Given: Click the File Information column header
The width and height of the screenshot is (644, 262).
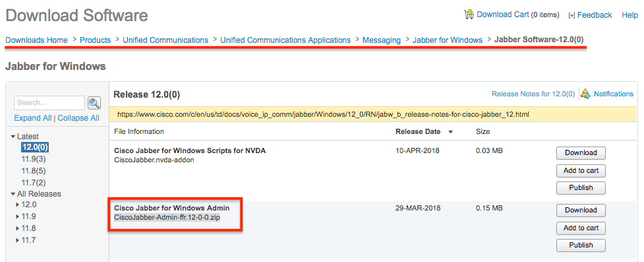Looking at the screenshot, I should (x=139, y=131).
